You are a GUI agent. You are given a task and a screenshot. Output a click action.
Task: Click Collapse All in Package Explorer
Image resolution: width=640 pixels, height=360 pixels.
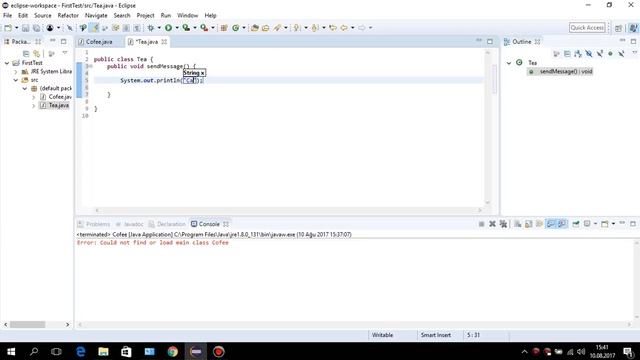coord(26,53)
